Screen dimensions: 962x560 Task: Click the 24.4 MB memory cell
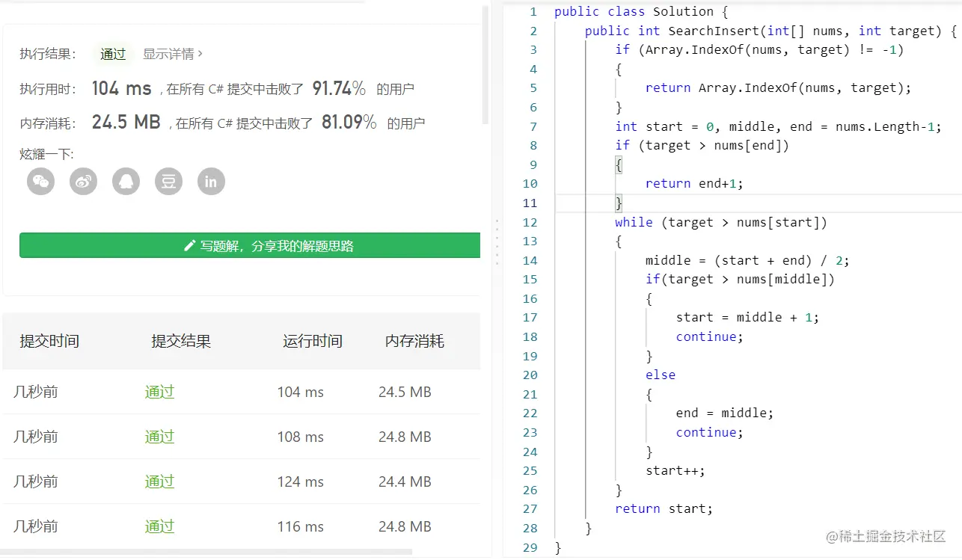(405, 481)
